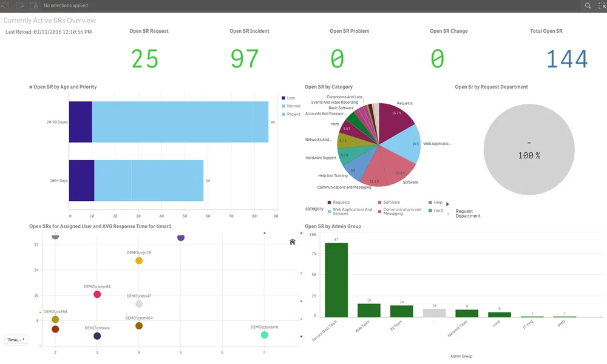Select the Service Desk Team bar
Image resolution: width=607 pixels, height=364 pixels.
(x=336, y=280)
